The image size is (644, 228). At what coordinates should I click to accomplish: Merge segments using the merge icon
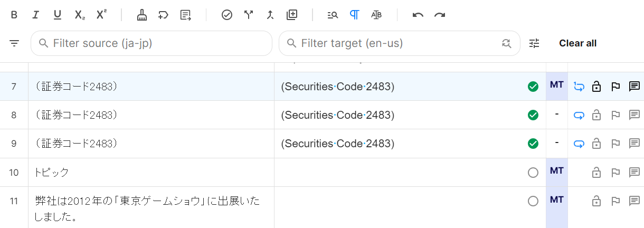pyautogui.click(x=270, y=15)
